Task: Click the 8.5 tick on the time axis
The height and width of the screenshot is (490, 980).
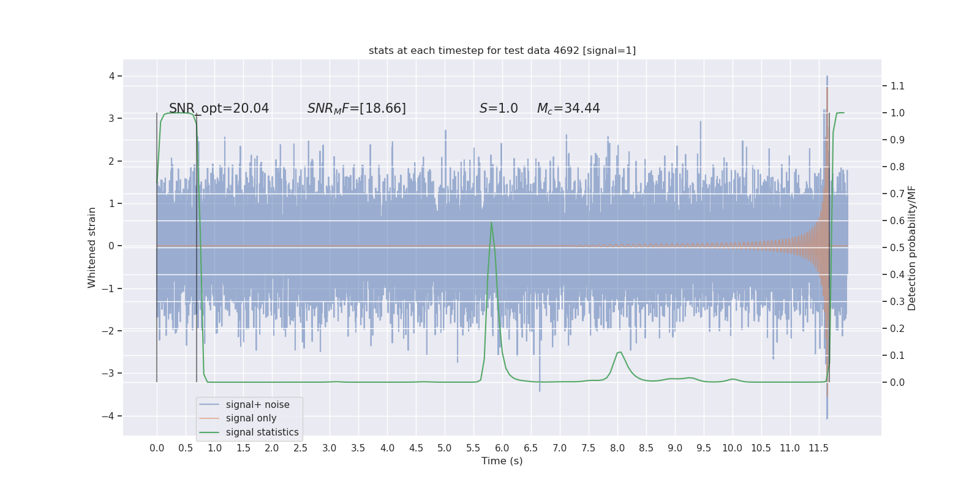Action: [646, 448]
